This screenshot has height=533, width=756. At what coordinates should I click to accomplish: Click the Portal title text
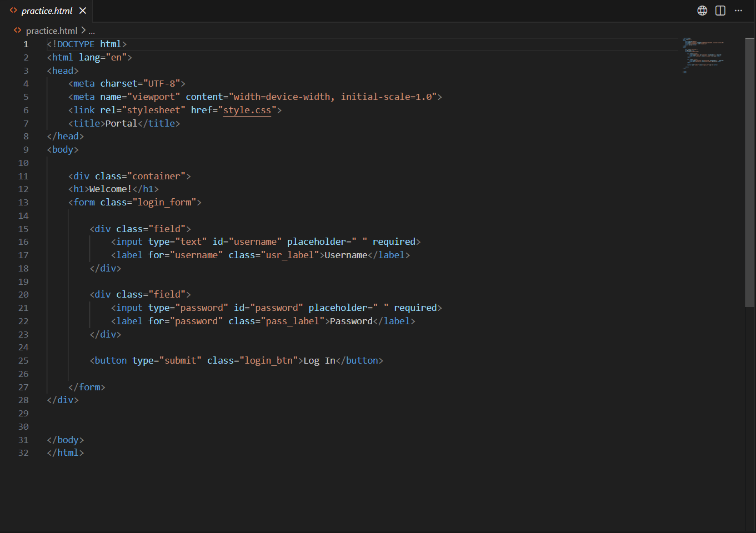pyautogui.click(x=121, y=123)
